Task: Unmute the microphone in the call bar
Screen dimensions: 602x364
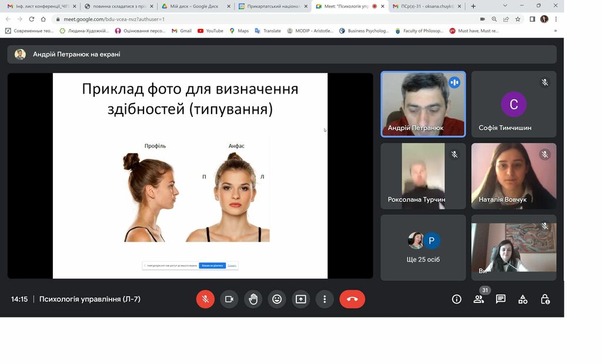Action: pyautogui.click(x=205, y=299)
